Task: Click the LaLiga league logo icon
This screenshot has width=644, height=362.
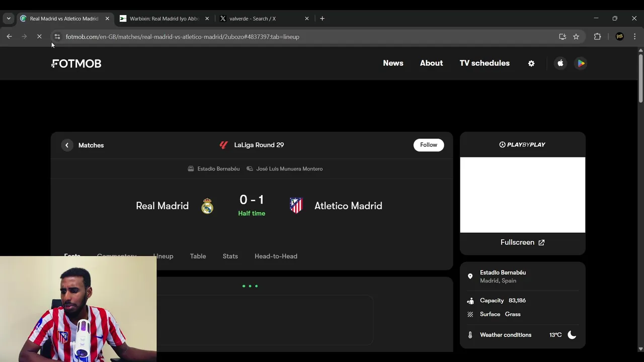Action: tap(224, 145)
